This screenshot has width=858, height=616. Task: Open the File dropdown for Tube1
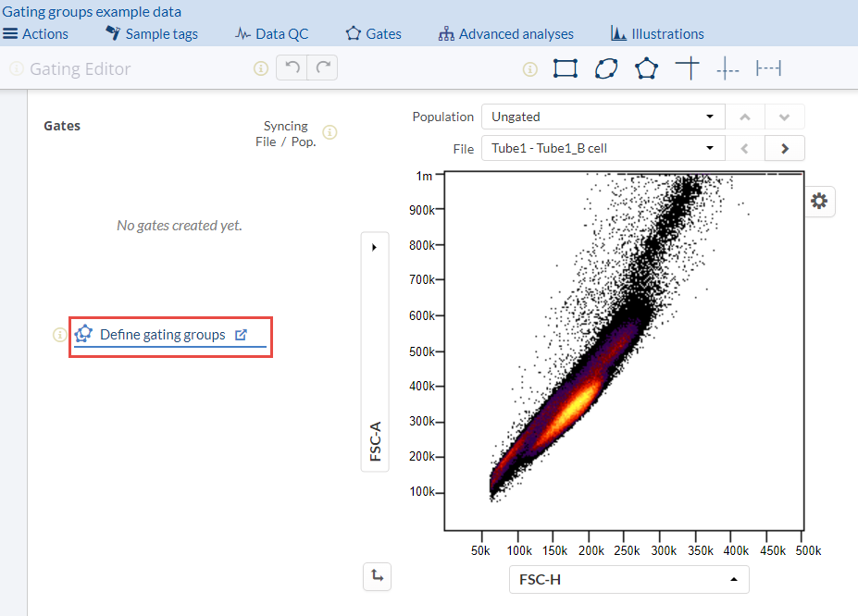pyautogui.click(x=602, y=148)
